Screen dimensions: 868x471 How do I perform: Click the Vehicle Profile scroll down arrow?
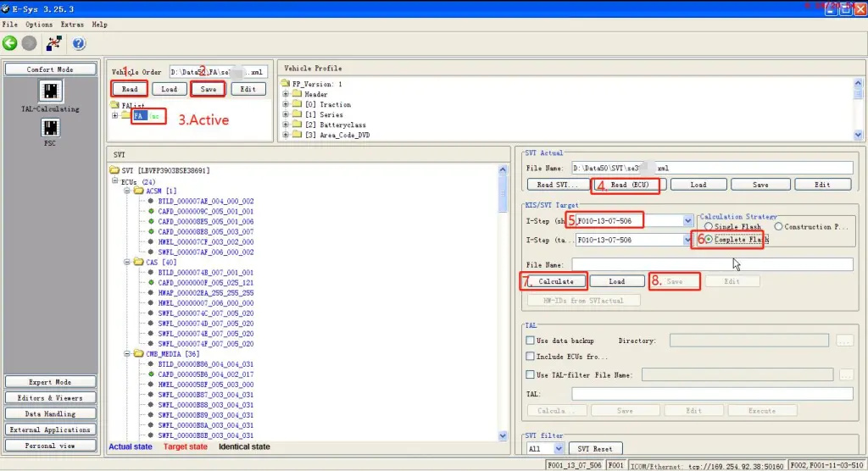pos(858,135)
